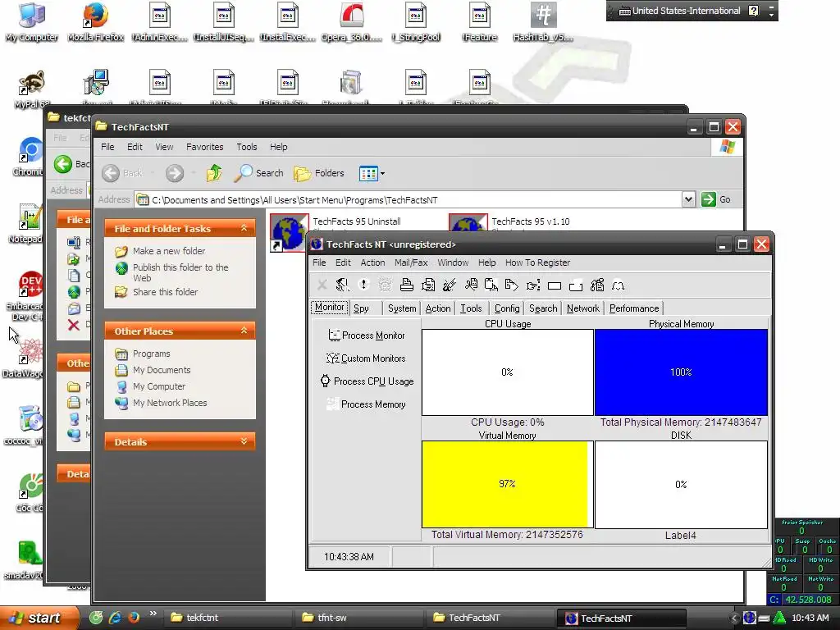Click the building/report icon in TechFacts NT toolbar
This screenshot has width=840, height=630.
597,285
